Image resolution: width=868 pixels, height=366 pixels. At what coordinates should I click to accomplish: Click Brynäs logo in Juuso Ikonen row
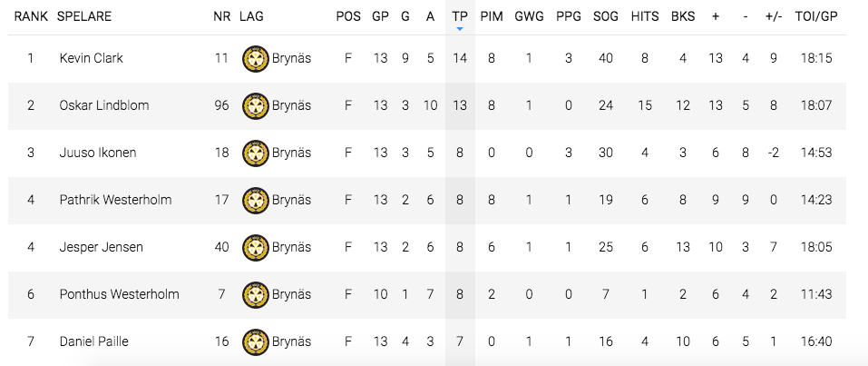256,153
